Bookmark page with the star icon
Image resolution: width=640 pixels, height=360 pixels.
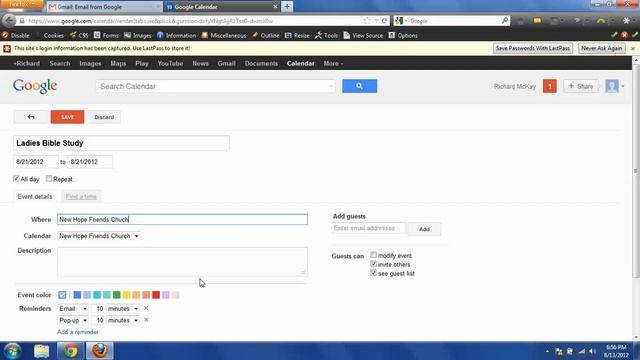pos(367,21)
